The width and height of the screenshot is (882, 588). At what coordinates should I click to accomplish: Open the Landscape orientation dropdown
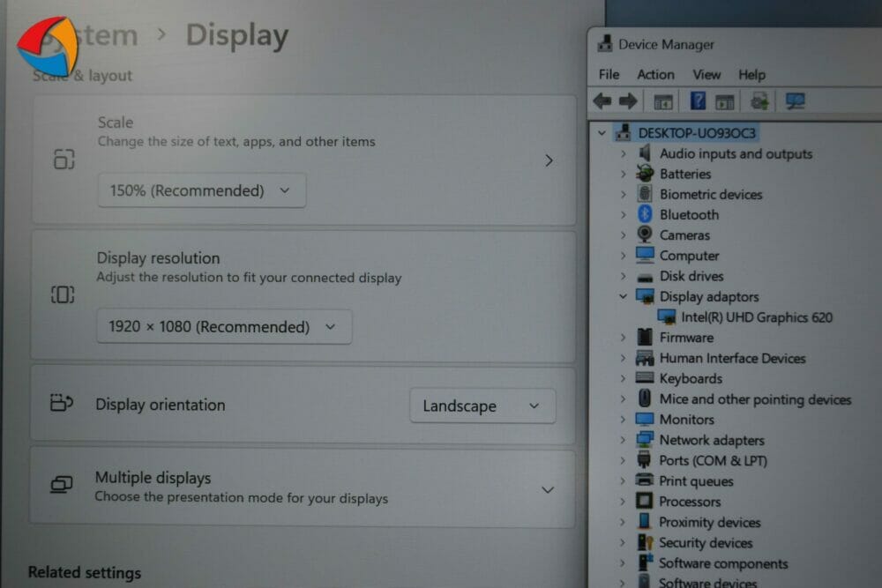482,406
